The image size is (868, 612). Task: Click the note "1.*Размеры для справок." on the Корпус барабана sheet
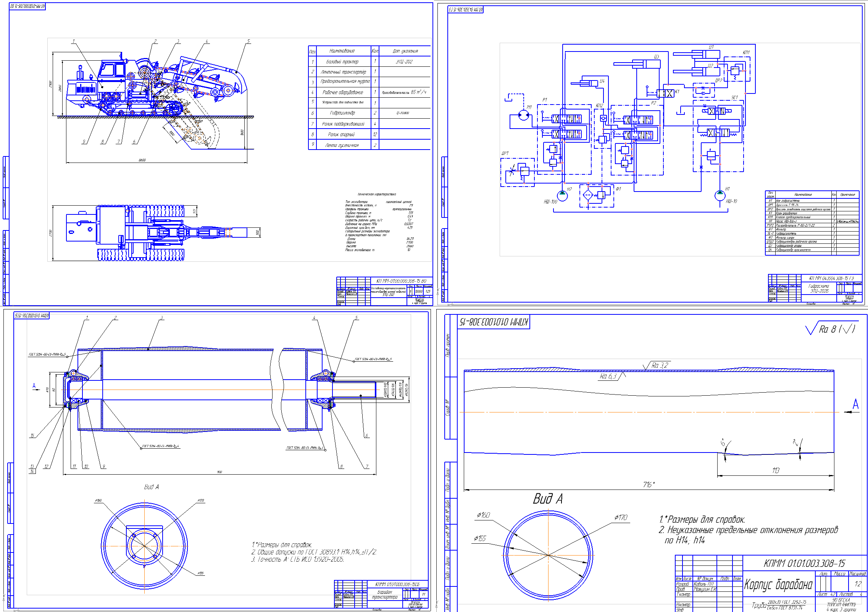tap(702, 519)
